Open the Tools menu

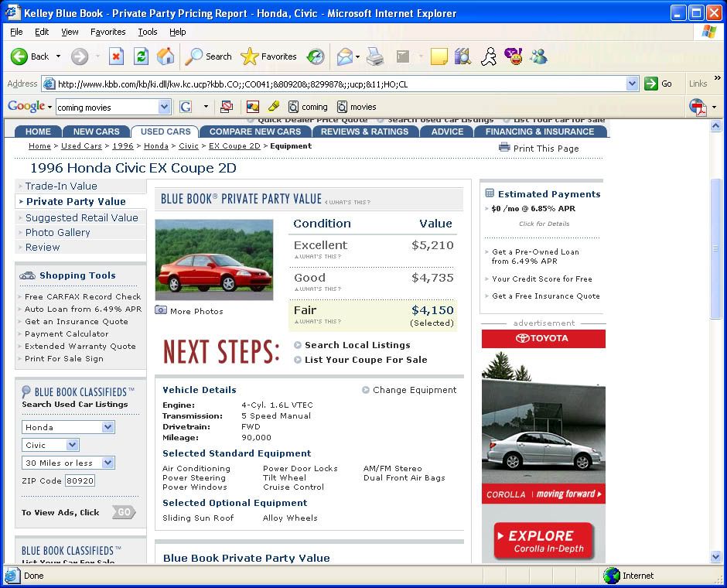[x=148, y=32]
